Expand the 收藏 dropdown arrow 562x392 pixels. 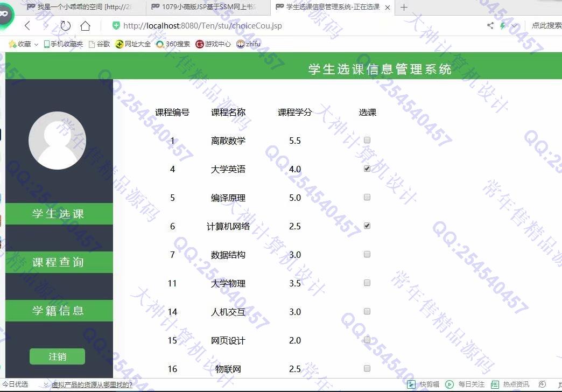tap(36, 44)
